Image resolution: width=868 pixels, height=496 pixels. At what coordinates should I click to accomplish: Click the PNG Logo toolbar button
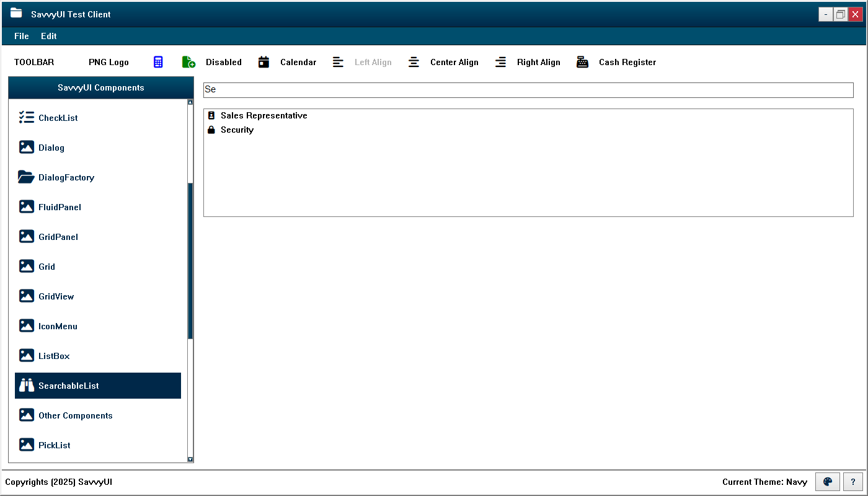point(108,62)
